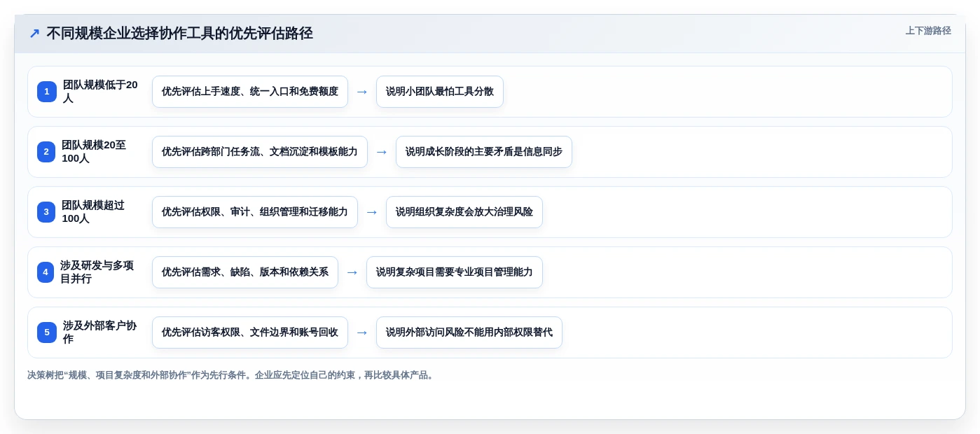This screenshot has height=434, width=980.
Task: Open the box 优先评估跨部门任务流、文档沉淀和模板能力
Action: 260,152
